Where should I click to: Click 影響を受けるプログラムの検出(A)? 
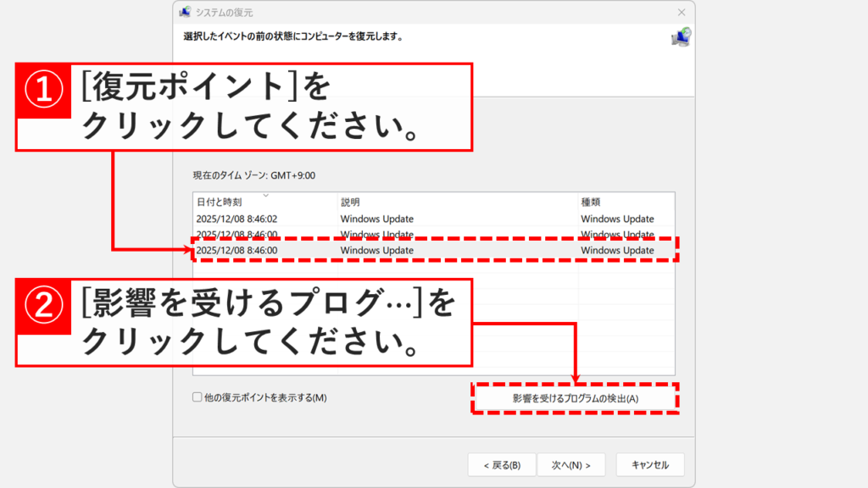tap(576, 396)
